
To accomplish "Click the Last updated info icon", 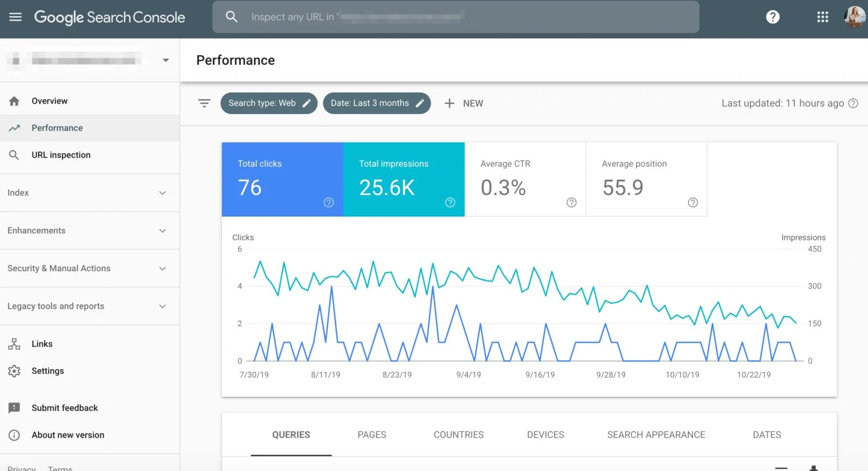I will pyautogui.click(x=853, y=103).
